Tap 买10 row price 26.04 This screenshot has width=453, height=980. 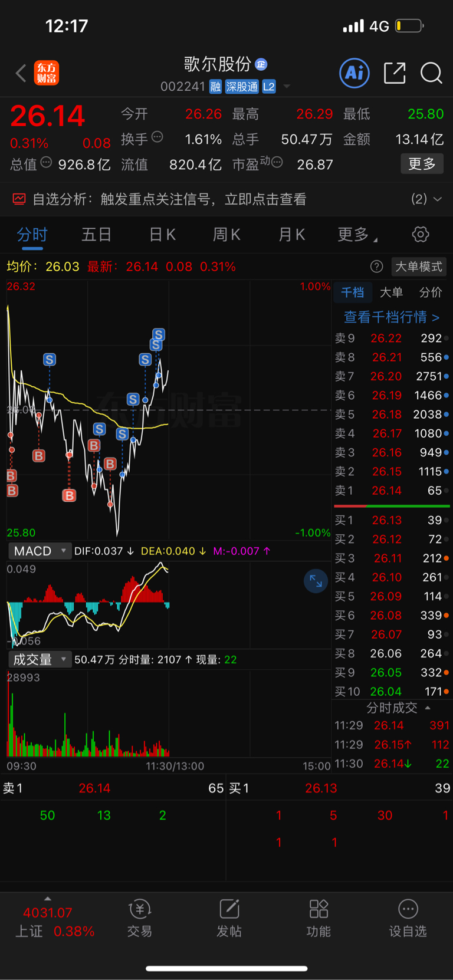coord(386,692)
